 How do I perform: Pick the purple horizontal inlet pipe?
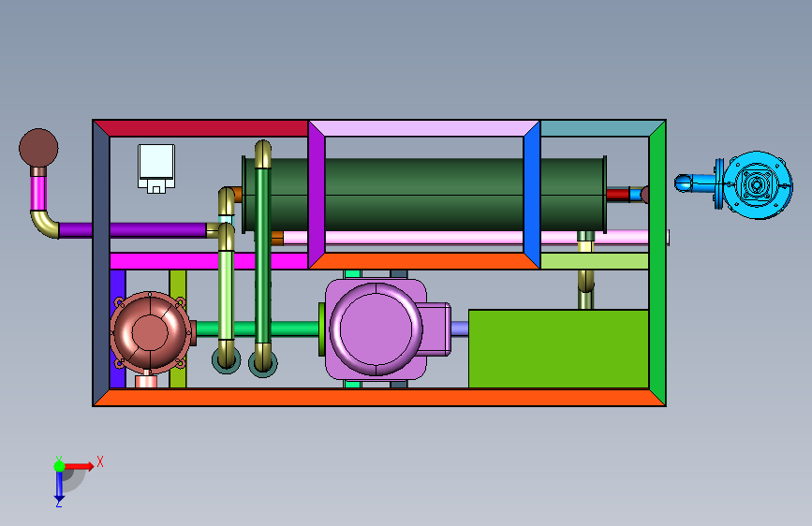click(133, 230)
